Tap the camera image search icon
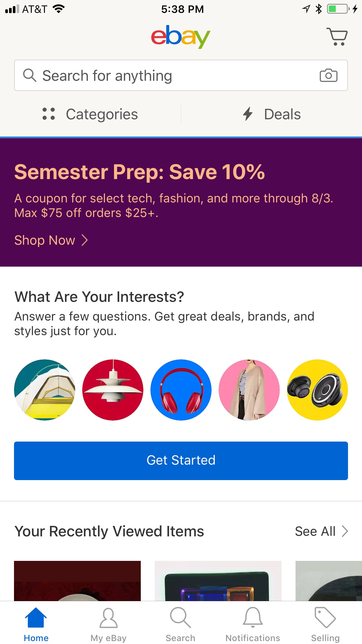 click(328, 76)
